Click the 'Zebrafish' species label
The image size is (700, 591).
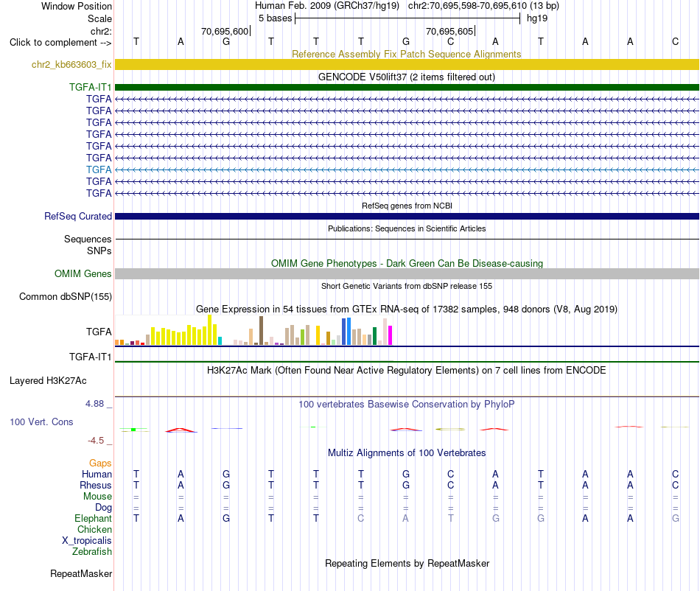pos(92,552)
